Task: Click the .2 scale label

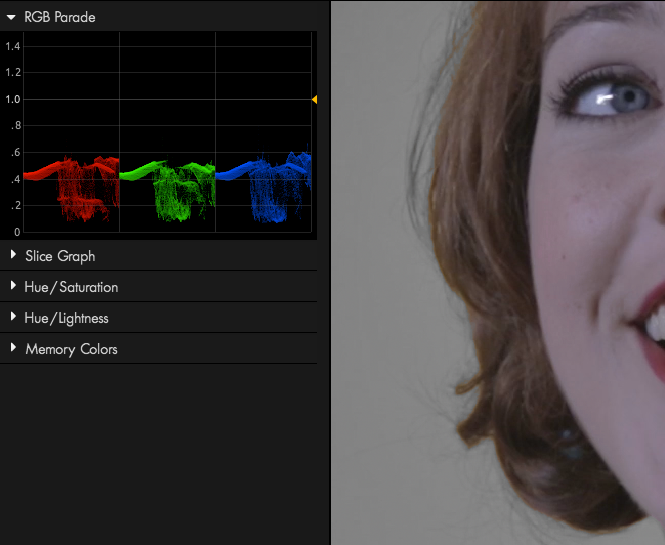Action: pyautogui.click(x=16, y=205)
